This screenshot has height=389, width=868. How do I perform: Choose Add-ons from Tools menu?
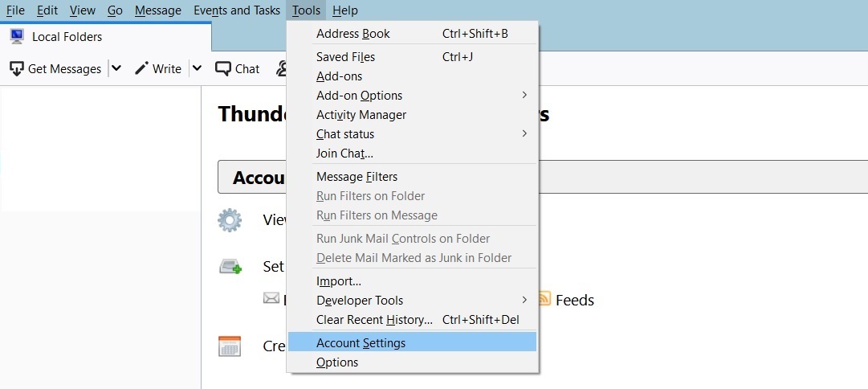pos(413,76)
